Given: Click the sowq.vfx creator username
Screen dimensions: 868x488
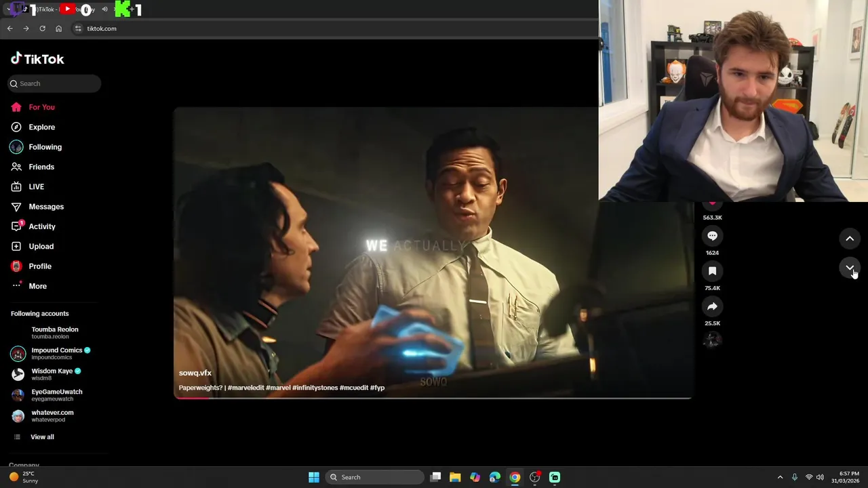Looking at the screenshot, I should [x=195, y=373].
